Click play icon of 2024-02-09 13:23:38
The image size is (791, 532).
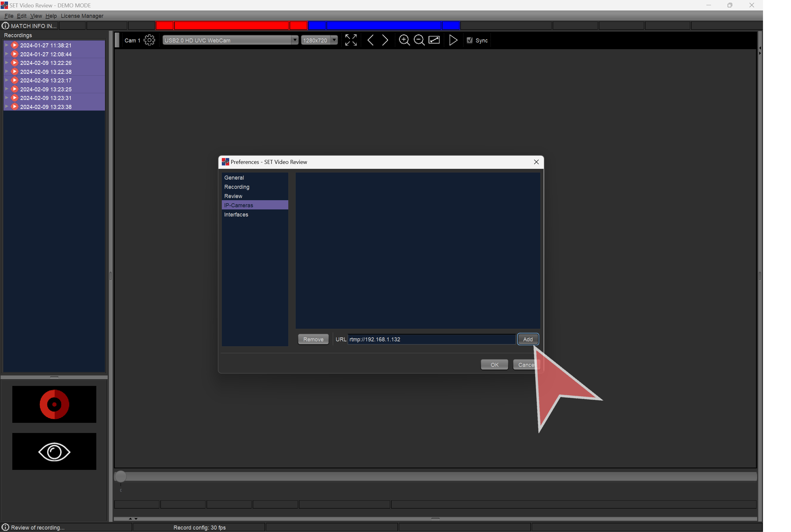pos(14,106)
